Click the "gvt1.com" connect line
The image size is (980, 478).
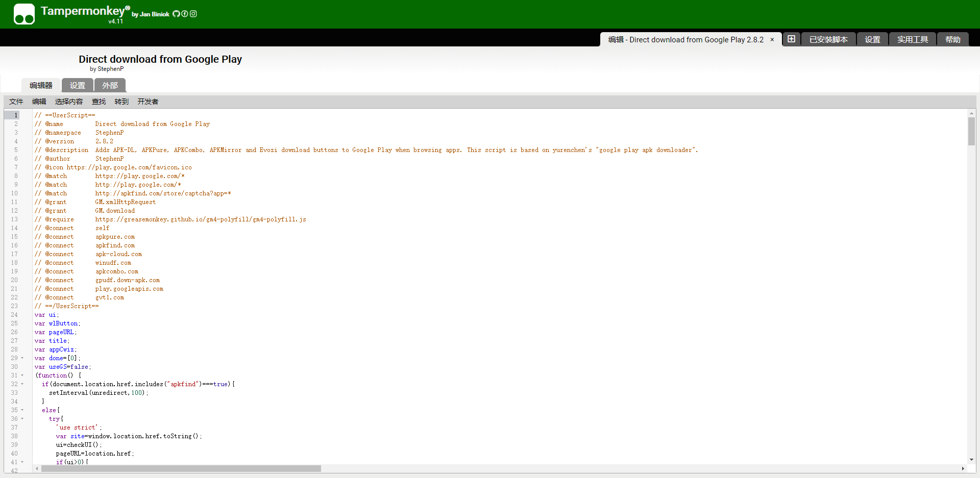point(110,297)
